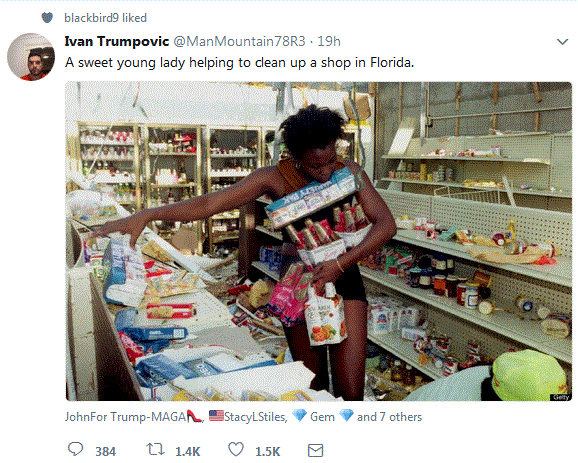The width and height of the screenshot is (578, 463).
Task: Send tweet via the envelope message icon
Action: pos(316,450)
